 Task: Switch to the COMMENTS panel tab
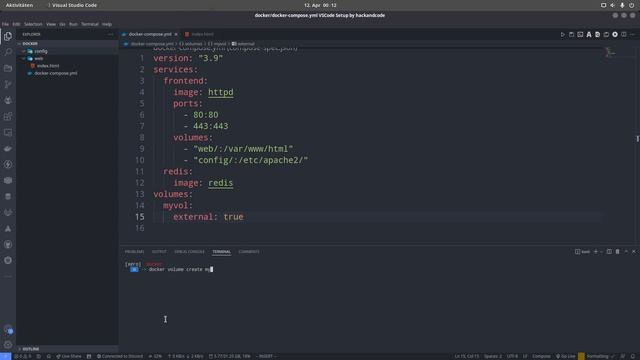[249, 252]
